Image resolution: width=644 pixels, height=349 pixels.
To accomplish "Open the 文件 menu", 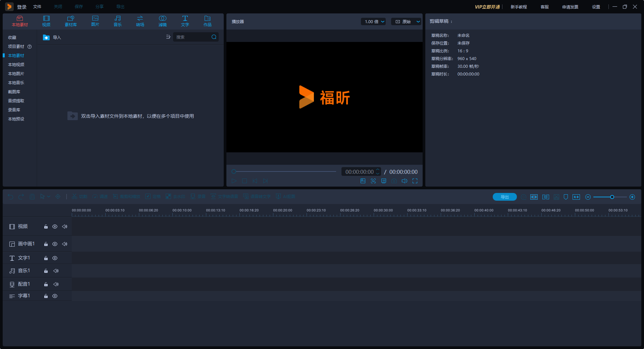I will coord(37,7).
